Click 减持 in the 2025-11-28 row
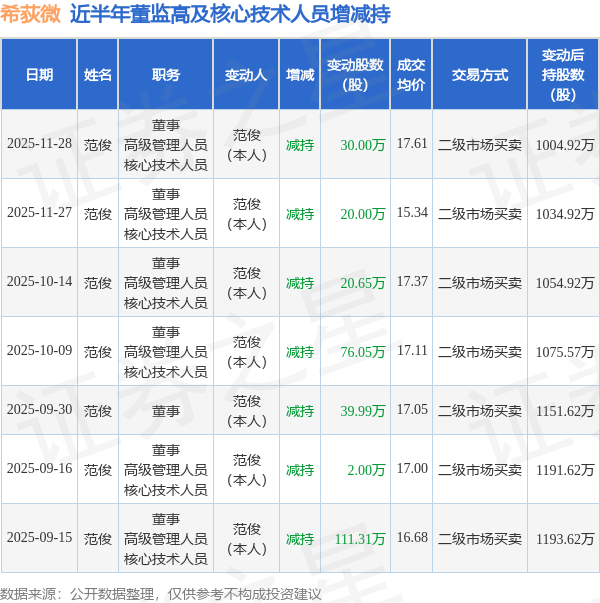600x603 pixels. [300, 145]
